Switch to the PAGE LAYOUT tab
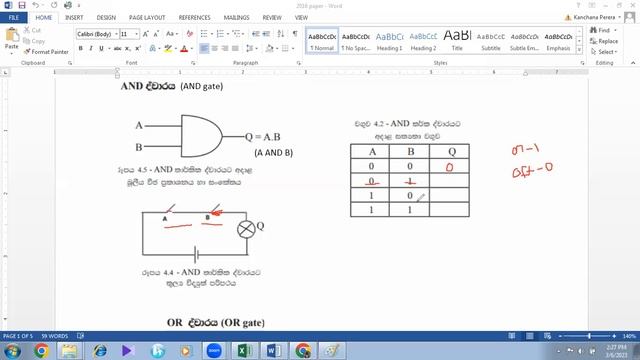Image resolution: width=640 pixels, height=360 pixels. (x=147, y=18)
